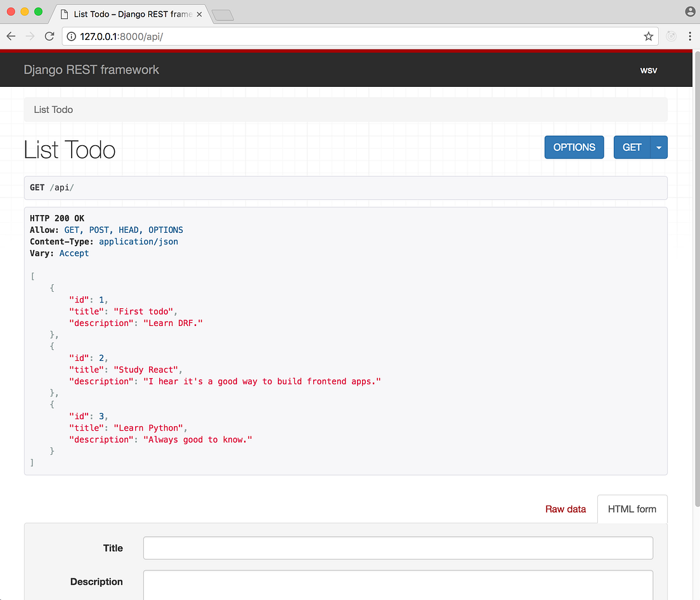Click the browser back arrow
Screen dimensions: 700x600
[11, 36]
